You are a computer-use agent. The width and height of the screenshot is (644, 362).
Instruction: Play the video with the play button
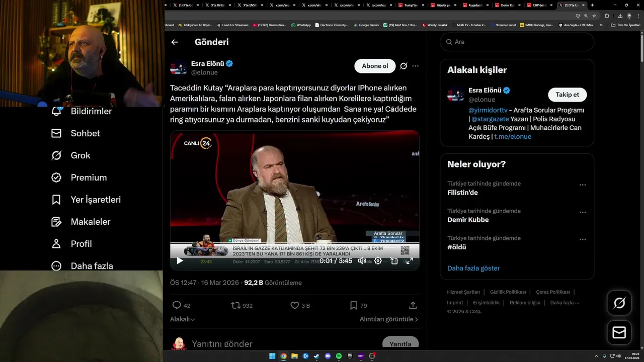click(180, 260)
